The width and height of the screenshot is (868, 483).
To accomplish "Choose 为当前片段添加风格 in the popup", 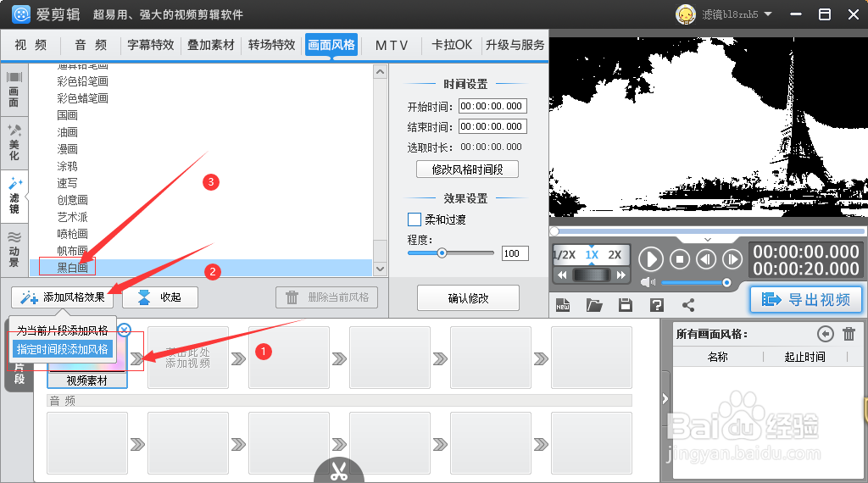I will [x=62, y=330].
